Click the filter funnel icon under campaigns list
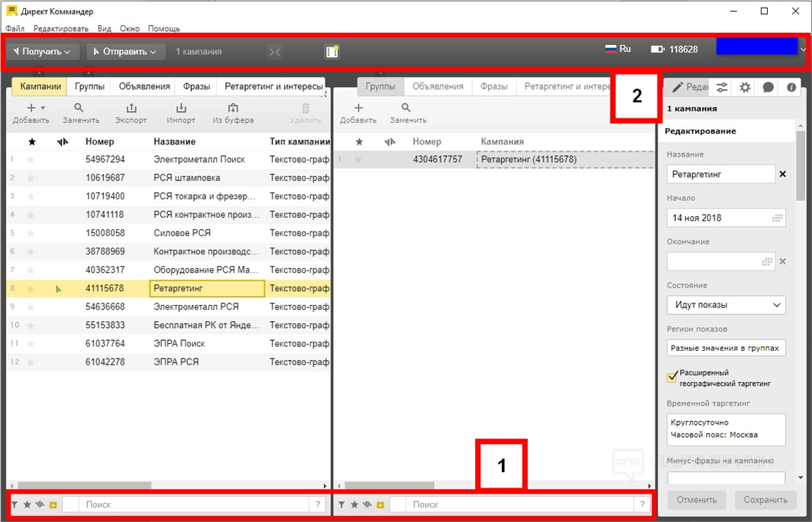The image size is (812, 522). [x=15, y=504]
